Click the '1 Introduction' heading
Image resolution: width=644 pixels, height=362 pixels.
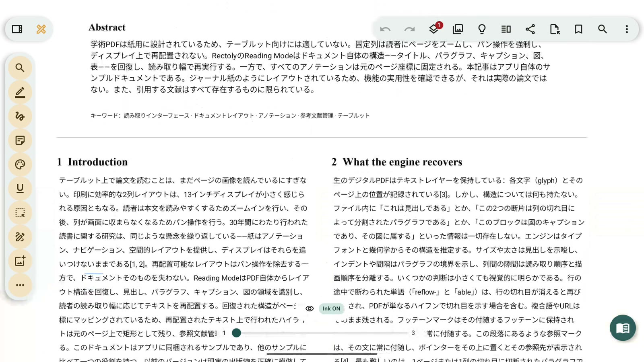point(93,162)
